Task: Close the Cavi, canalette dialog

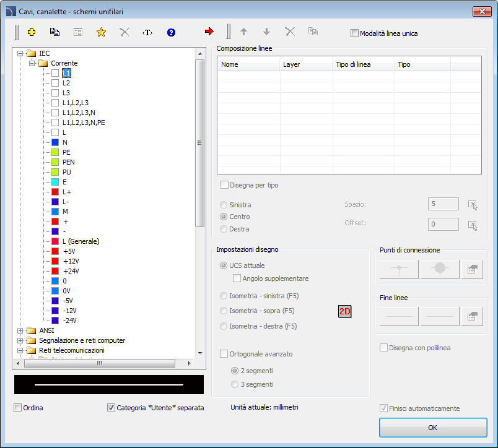Action: 482,11
